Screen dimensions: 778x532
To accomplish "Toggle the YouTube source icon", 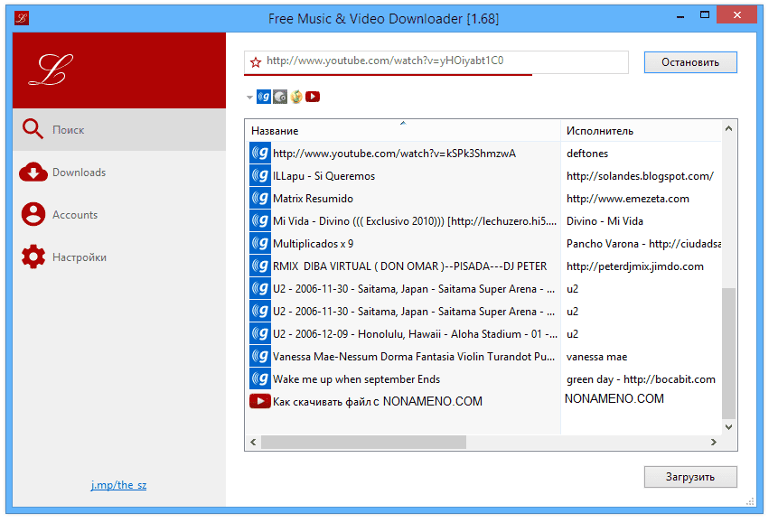I will 313,97.
